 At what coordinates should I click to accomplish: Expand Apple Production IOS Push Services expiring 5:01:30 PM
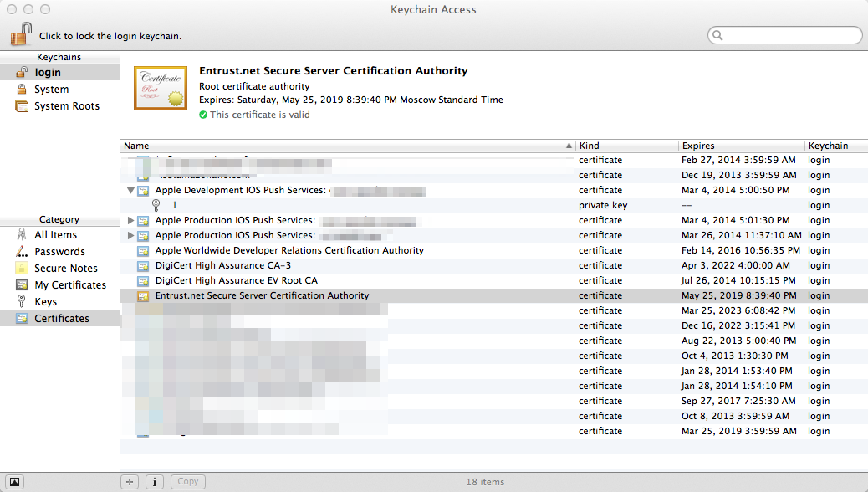(x=130, y=221)
